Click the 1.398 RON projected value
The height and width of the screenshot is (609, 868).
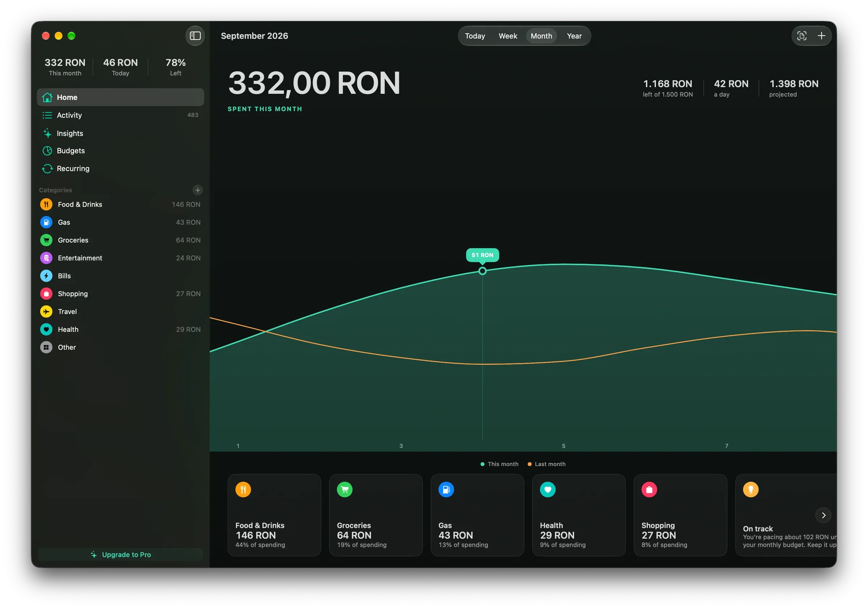[x=794, y=89]
